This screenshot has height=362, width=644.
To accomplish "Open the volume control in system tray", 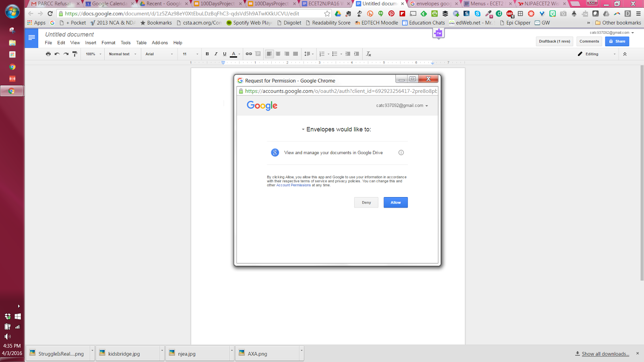I will pyautogui.click(x=7, y=336).
